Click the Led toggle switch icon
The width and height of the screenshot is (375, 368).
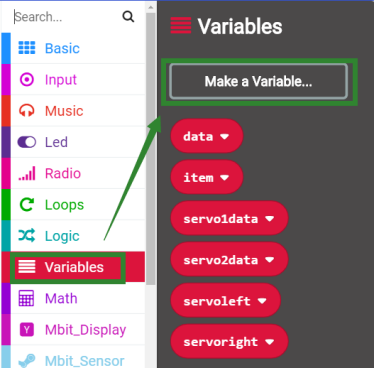point(27,142)
